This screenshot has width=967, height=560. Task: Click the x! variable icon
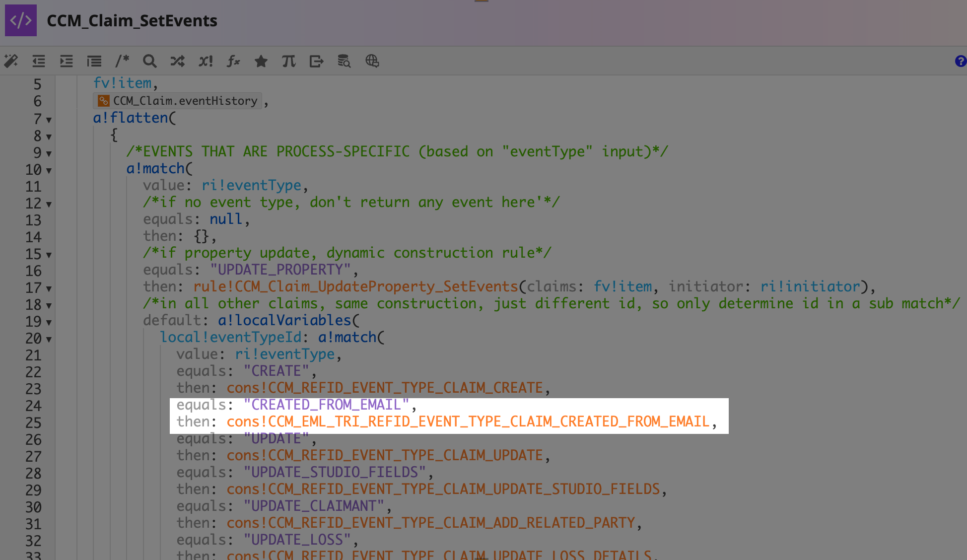(x=206, y=61)
